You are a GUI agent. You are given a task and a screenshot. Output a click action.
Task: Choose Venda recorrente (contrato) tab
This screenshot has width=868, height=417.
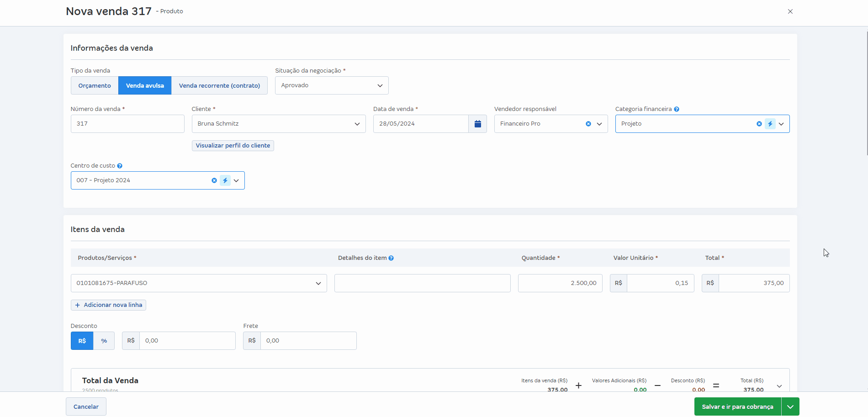[219, 85]
